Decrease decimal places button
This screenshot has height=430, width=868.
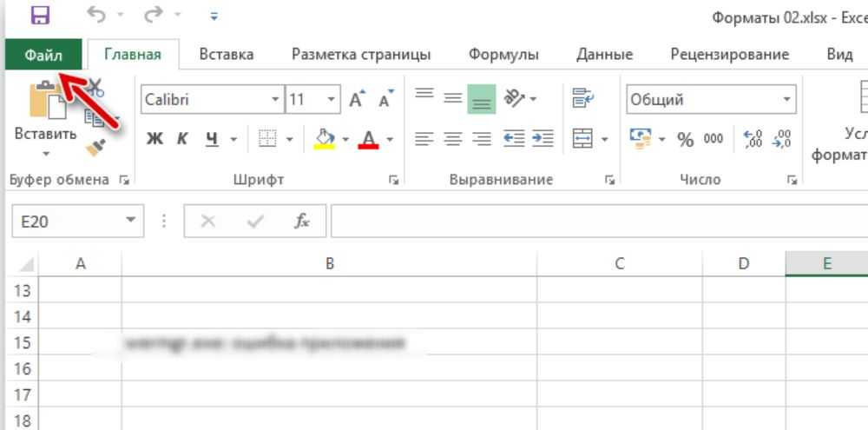coord(781,138)
